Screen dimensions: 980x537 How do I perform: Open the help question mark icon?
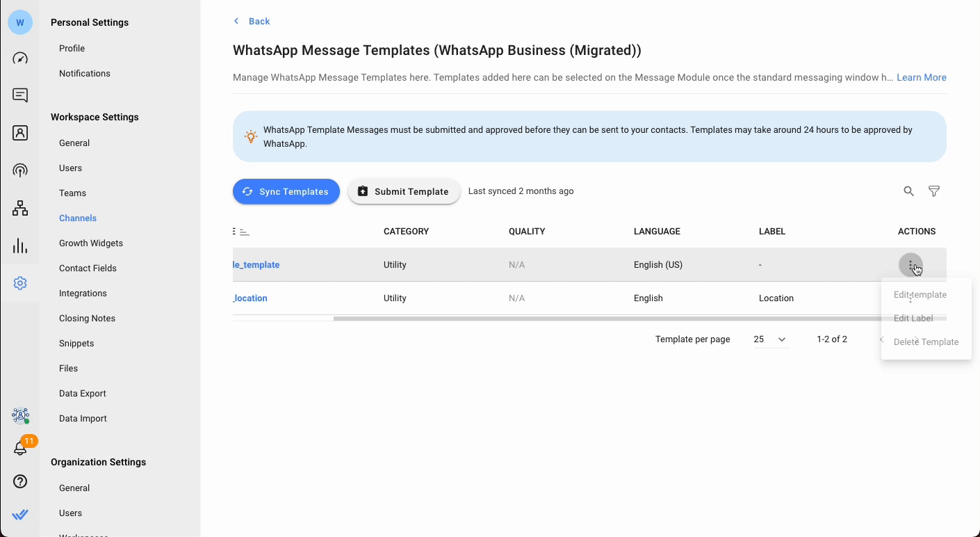pyautogui.click(x=20, y=481)
